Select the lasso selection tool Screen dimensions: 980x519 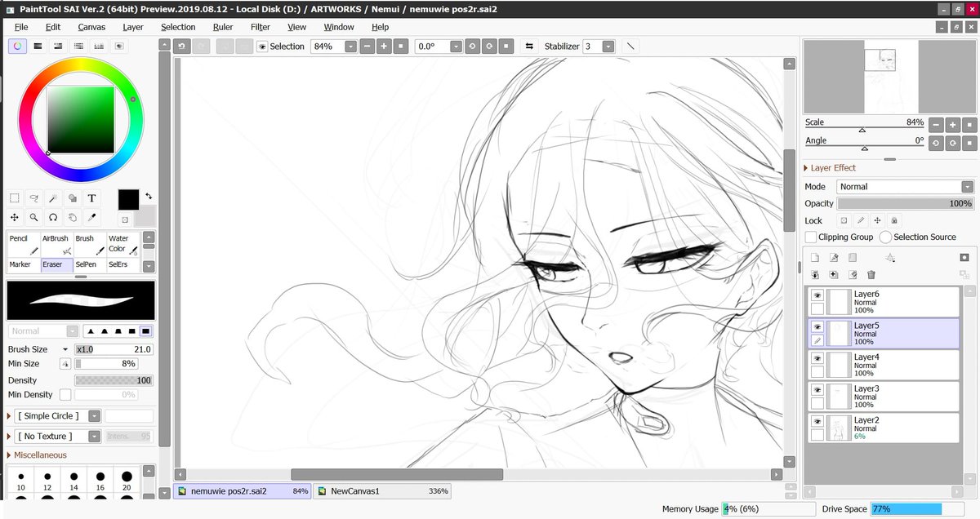(x=34, y=197)
